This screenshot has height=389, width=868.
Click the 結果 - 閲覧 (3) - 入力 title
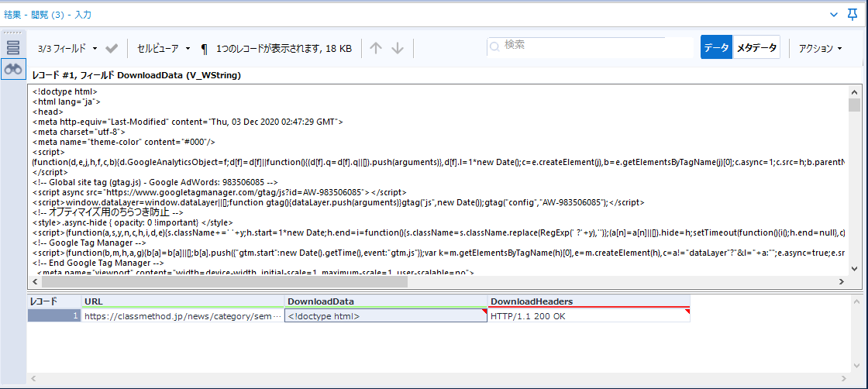pos(47,15)
